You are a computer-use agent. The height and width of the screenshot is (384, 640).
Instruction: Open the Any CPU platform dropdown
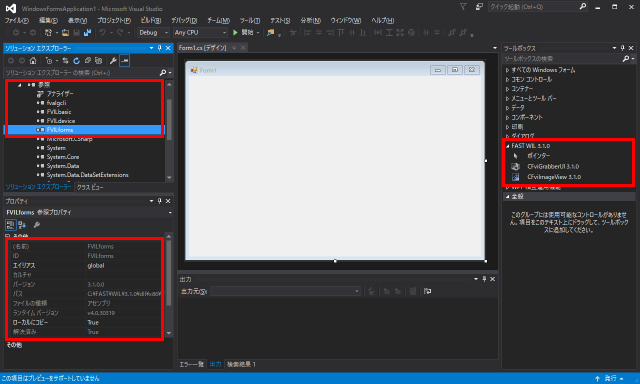pyautogui.click(x=200, y=33)
